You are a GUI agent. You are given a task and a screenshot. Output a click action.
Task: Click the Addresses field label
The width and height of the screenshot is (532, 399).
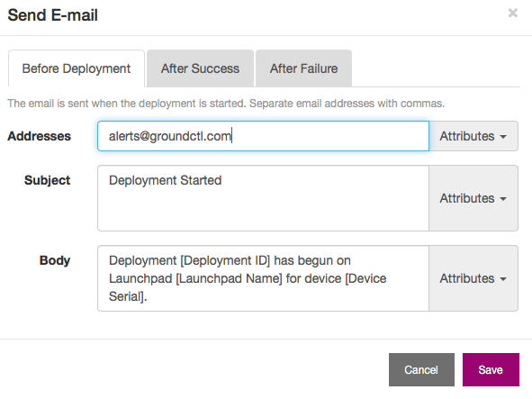39,136
